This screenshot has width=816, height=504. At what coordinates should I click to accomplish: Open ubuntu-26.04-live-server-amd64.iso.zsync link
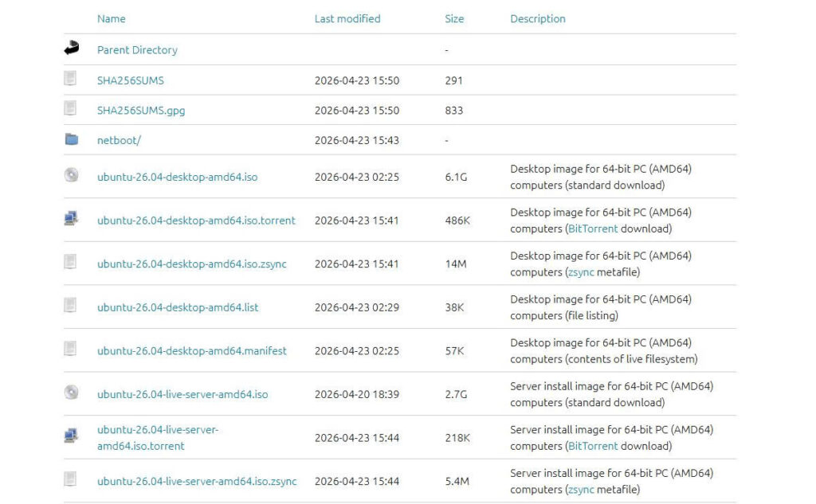pyautogui.click(x=197, y=482)
